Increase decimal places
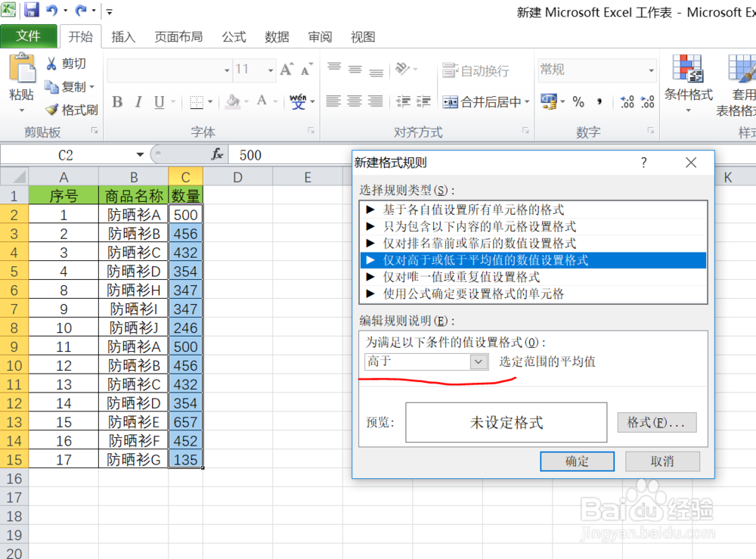Image resolution: width=756 pixels, height=559 pixels. coord(627,102)
